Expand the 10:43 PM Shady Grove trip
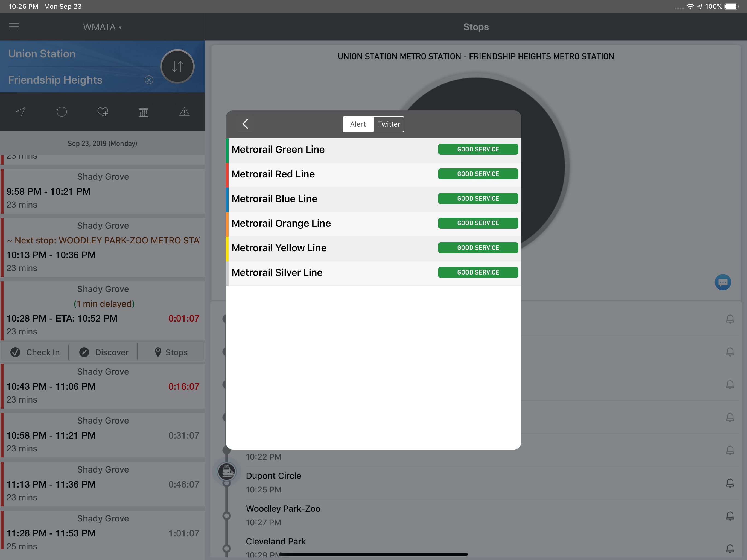This screenshot has height=560, width=747. tap(103, 386)
